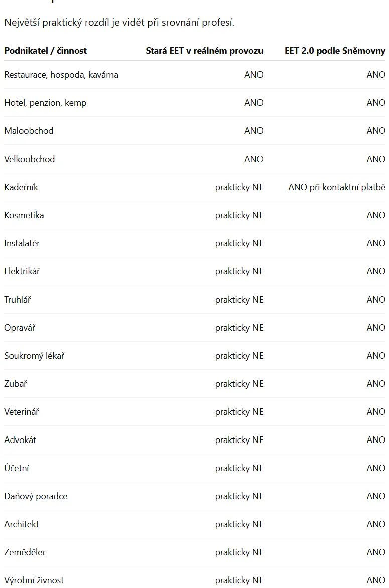This screenshot has width=389, height=588.
Task: Select the 'Hotel, penzion, kemp' row label
Action: (x=45, y=103)
